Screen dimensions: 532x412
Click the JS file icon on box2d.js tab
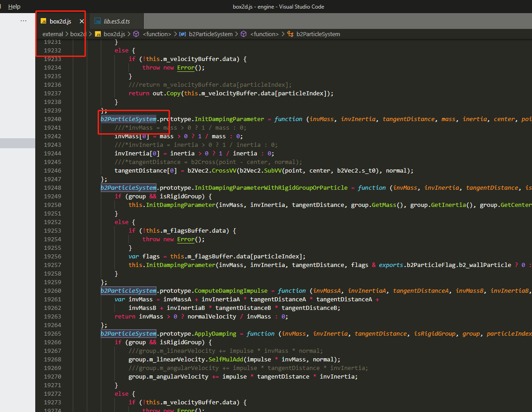click(x=44, y=21)
